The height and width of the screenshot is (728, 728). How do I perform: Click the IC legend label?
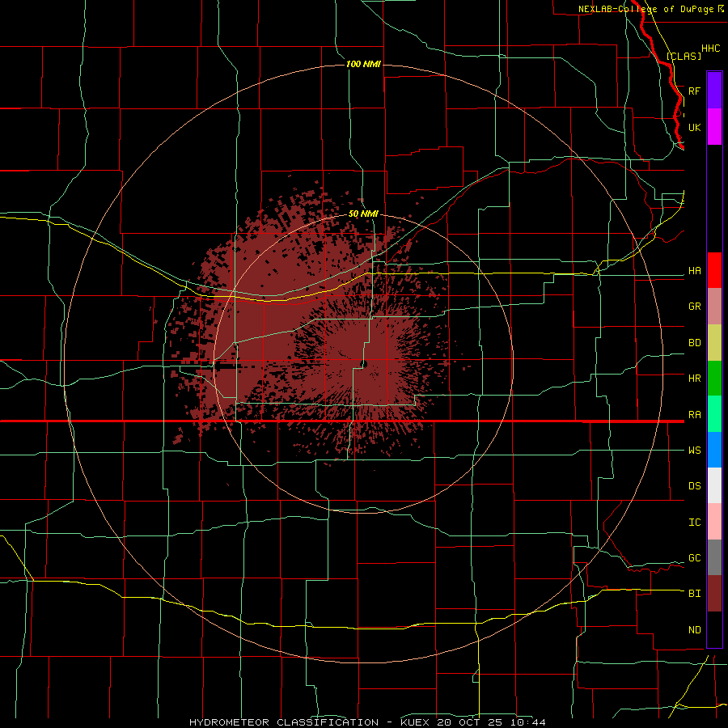pos(694,523)
